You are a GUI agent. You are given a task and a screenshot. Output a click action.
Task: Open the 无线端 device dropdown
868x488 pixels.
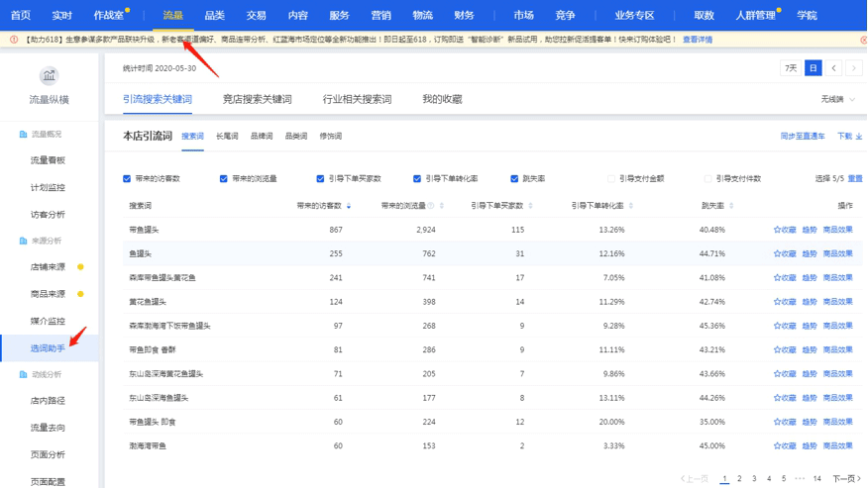coord(837,100)
